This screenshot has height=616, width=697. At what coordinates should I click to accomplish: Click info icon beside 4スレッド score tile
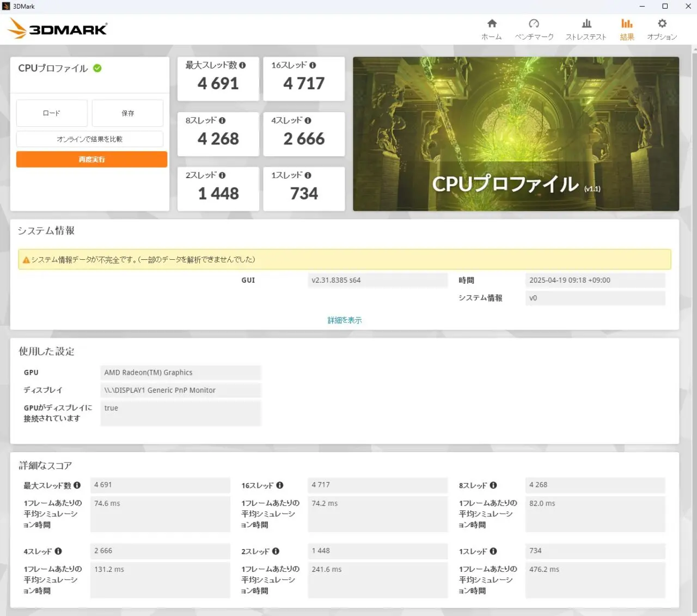point(308,120)
